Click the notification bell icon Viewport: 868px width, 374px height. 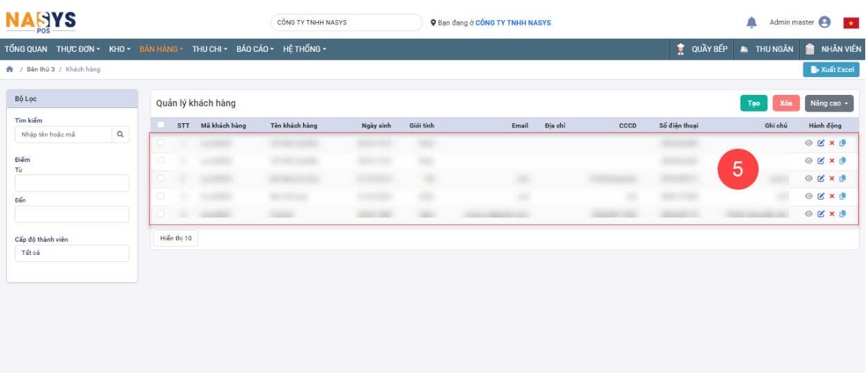coord(752,23)
